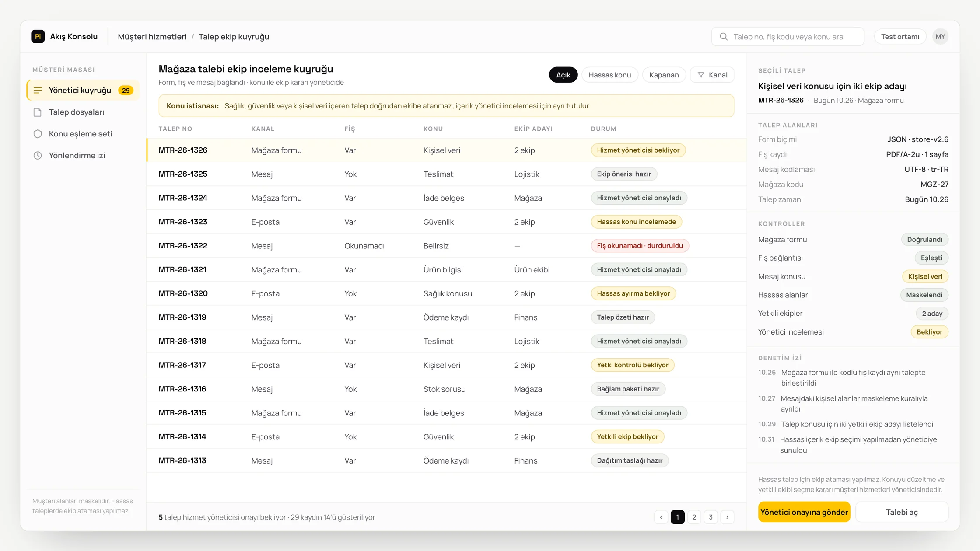The height and width of the screenshot is (551, 980).
Task: Sort by TALEP NO column header
Action: pyautogui.click(x=175, y=129)
